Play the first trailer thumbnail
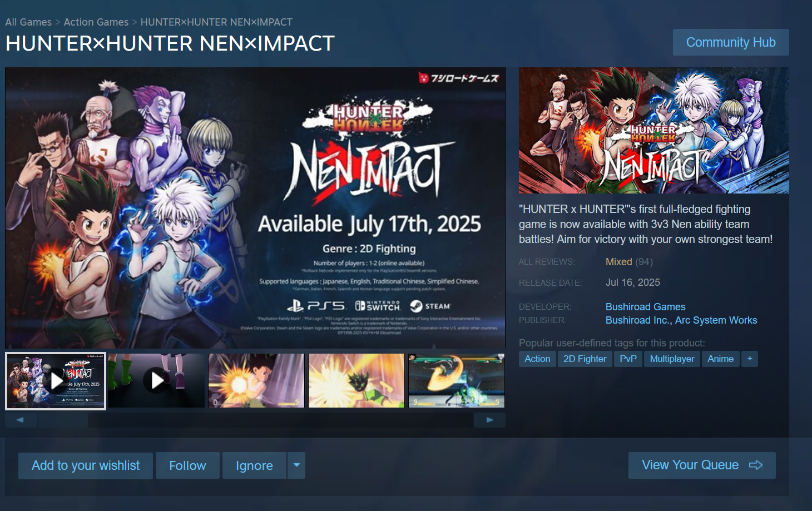This screenshot has height=511, width=812. coord(56,381)
